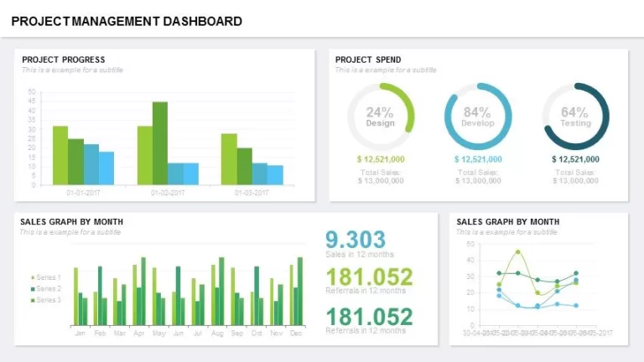This screenshot has height=362, width=644.
Task: Click the tallest bar in 01-02-2017 group
Action: [x=160, y=143]
